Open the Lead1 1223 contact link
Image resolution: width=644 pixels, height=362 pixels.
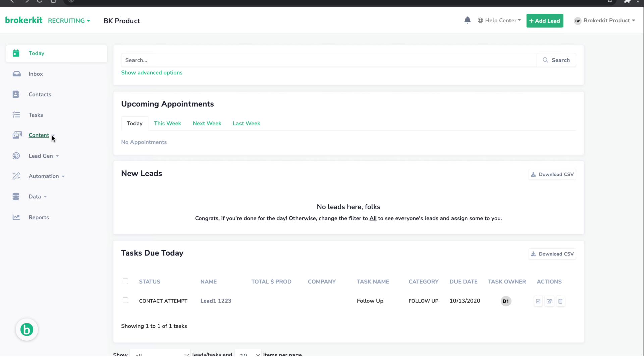tap(216, 301)
